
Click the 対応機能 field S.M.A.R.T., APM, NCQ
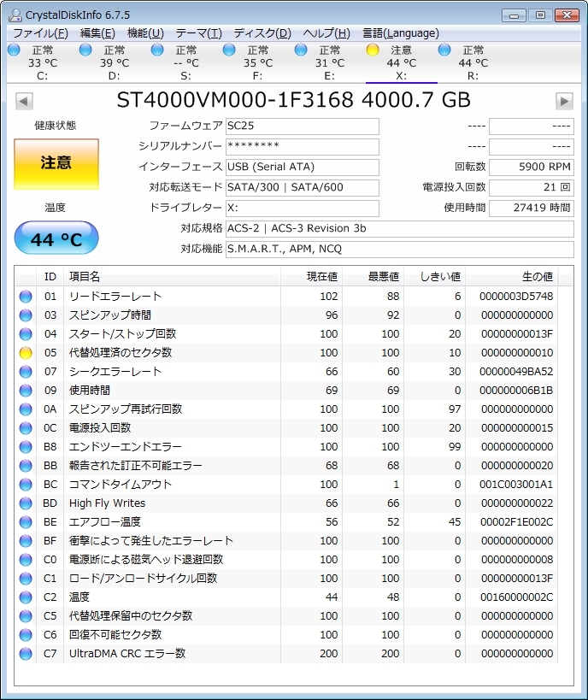[400, 249]
